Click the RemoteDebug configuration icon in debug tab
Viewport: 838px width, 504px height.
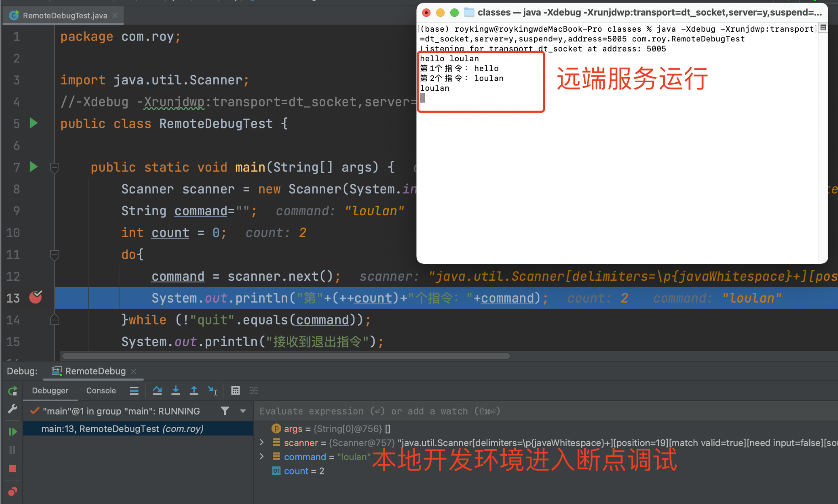tap(57, 371)
